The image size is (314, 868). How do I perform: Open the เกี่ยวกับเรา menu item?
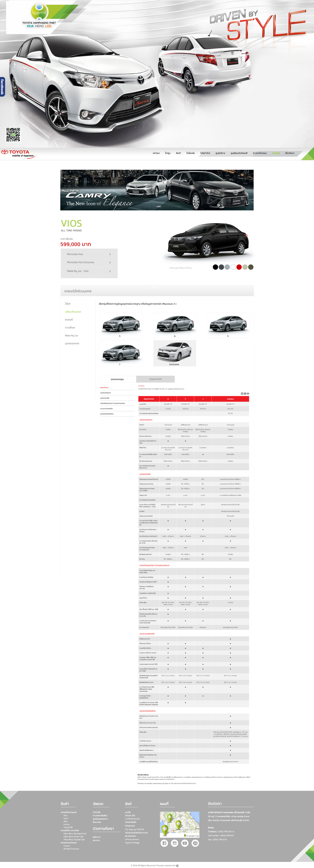pos(290,153)
